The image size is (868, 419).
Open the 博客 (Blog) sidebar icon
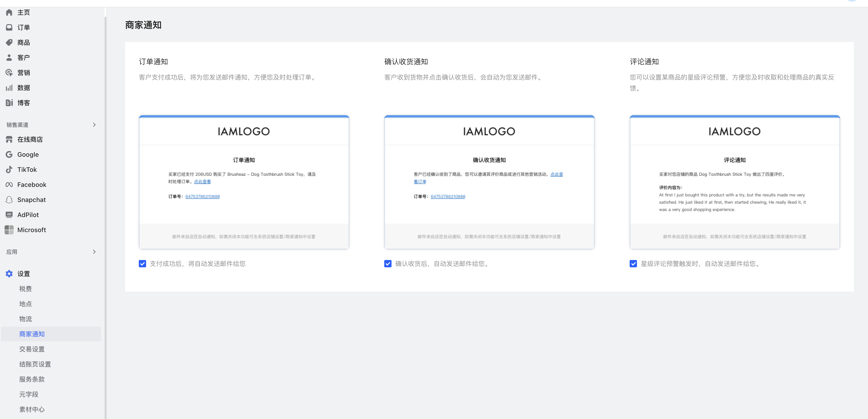point(9,103)
